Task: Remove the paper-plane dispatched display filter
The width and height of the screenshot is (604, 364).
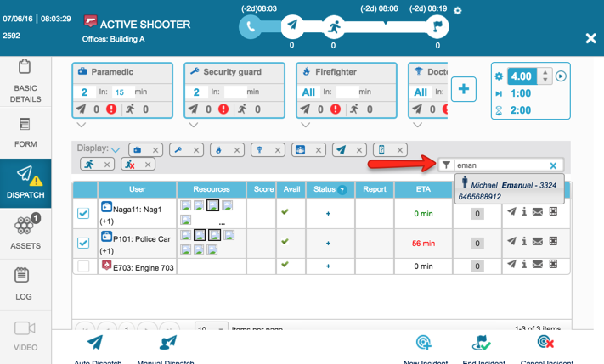Action: 359,150
